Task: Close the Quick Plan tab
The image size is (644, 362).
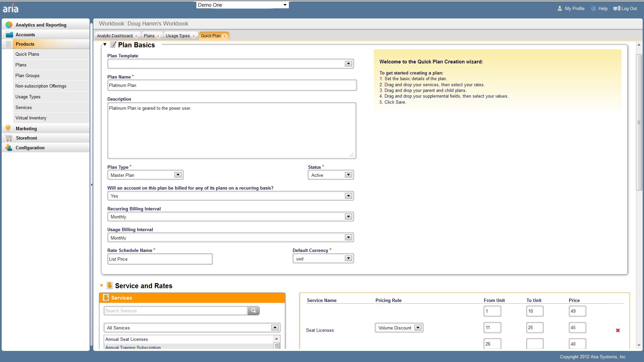Action: pyautogui.click(x=225, y=36)
